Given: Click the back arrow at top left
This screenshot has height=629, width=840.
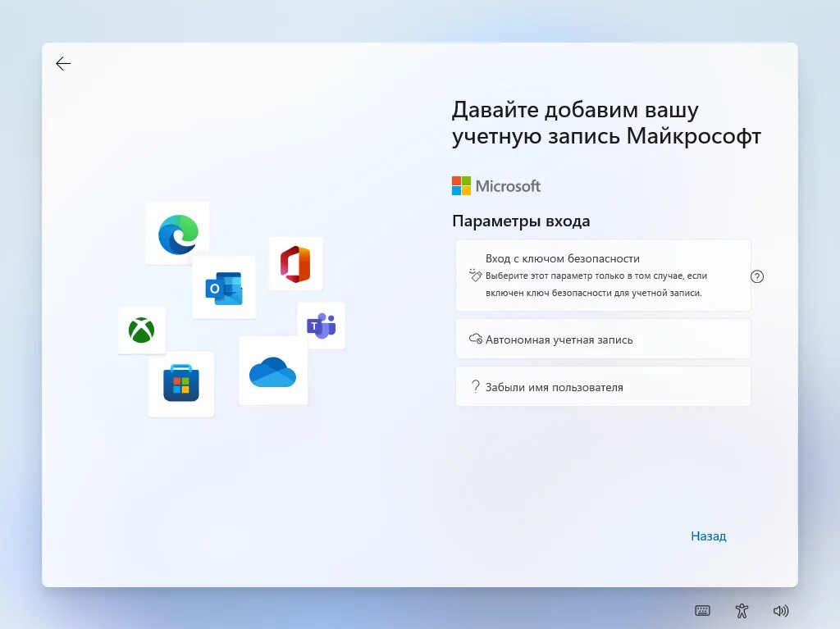Looking at the screenshot, I should point(63,64).
